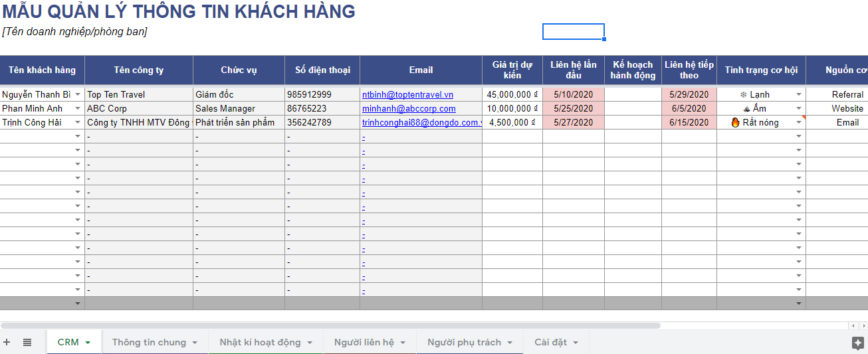Click the horizontal scrollbar
Viewport: 868px width, 354px height.
pos(332,326)
